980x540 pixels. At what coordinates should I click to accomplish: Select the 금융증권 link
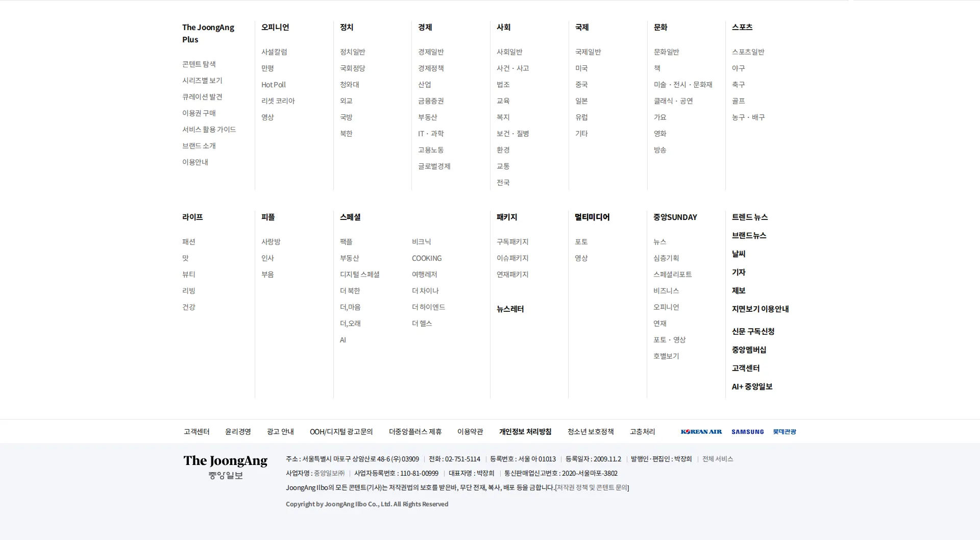pyautogui.click(x=431, y=101)
